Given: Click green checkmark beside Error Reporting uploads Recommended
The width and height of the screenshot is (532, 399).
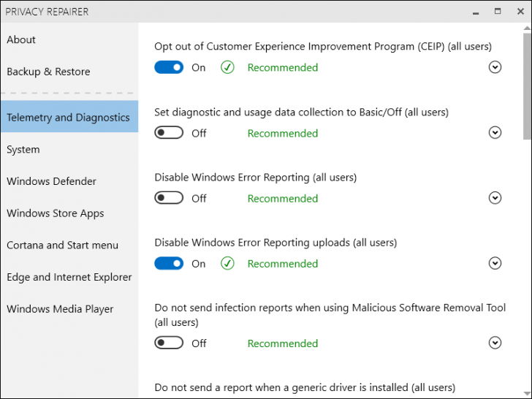Looking at the screenshot, I should click(227, 264).
